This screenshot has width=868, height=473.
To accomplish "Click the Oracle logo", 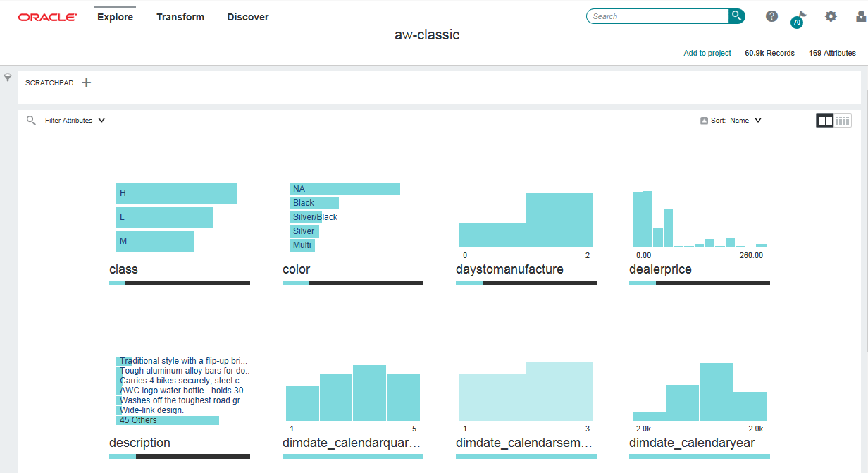I will point(47,16).
